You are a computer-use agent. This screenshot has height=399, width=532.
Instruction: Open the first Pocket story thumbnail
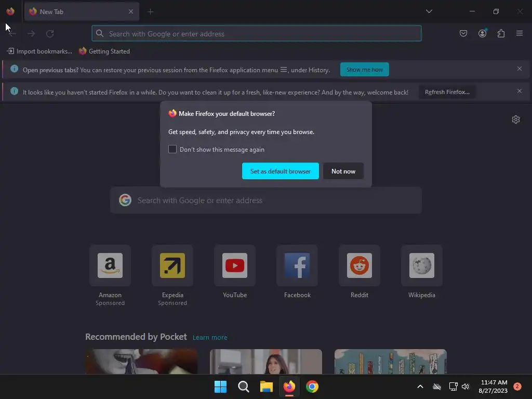click(141, 362)
